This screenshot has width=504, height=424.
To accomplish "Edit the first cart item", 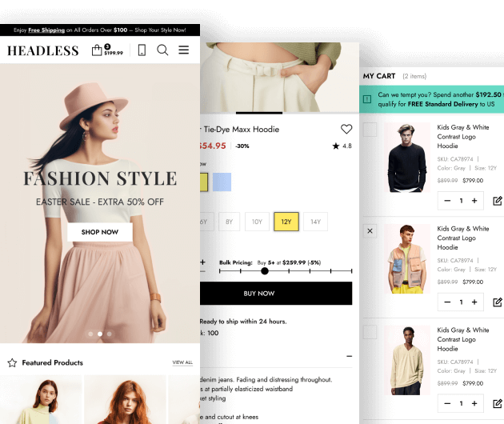I will coord(498,201).
